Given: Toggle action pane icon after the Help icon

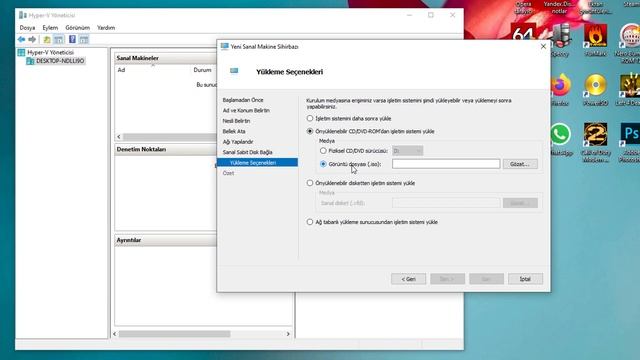Looking at the screenshot, I should tap(84, 40).
